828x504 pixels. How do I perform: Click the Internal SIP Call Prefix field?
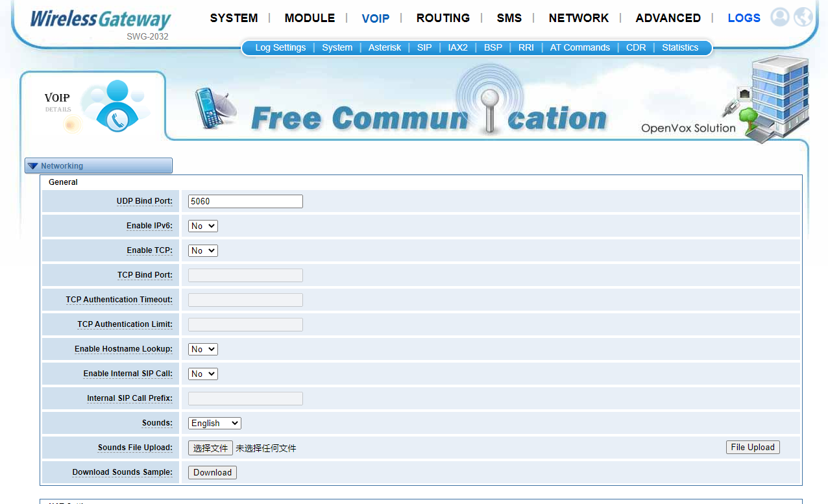245,398
